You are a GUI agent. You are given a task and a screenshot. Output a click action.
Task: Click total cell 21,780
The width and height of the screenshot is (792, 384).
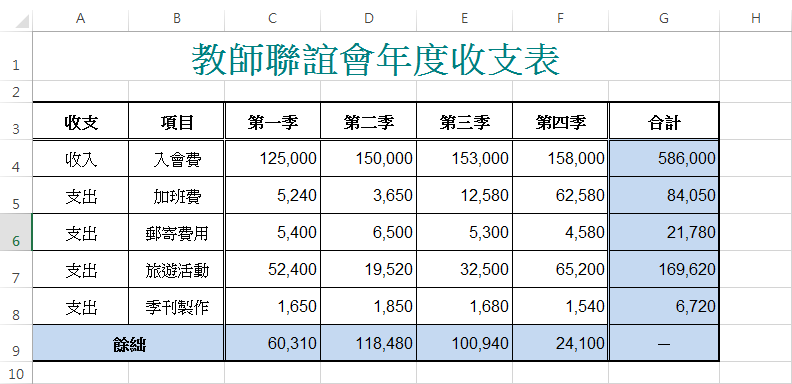click(664, 232)
